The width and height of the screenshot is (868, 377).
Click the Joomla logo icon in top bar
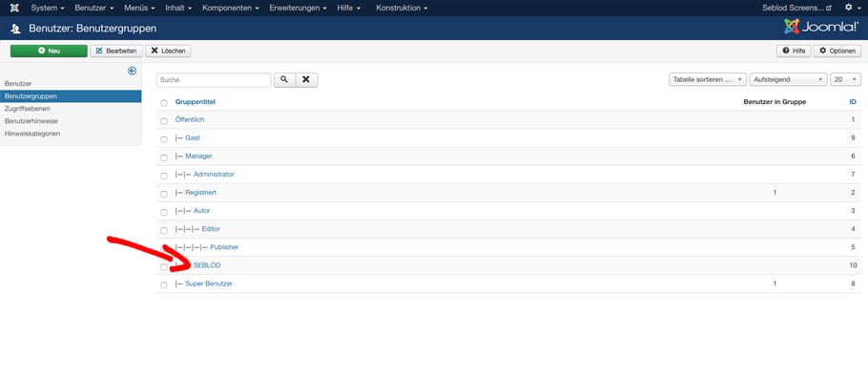coord(14,8)
